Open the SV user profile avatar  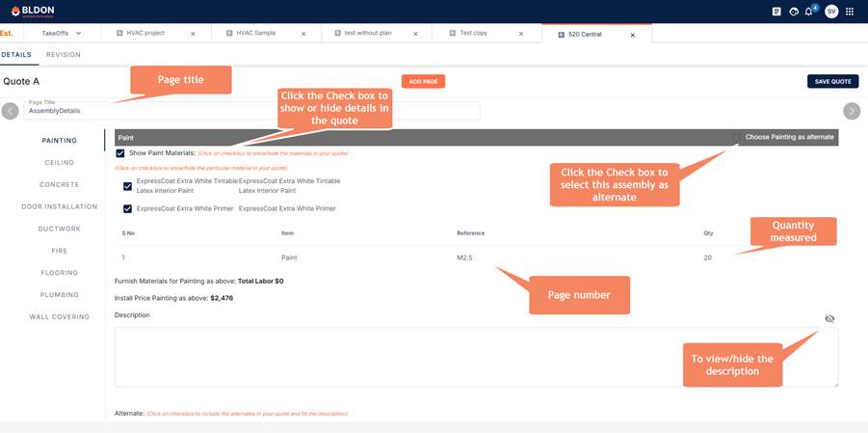point(830,12)
